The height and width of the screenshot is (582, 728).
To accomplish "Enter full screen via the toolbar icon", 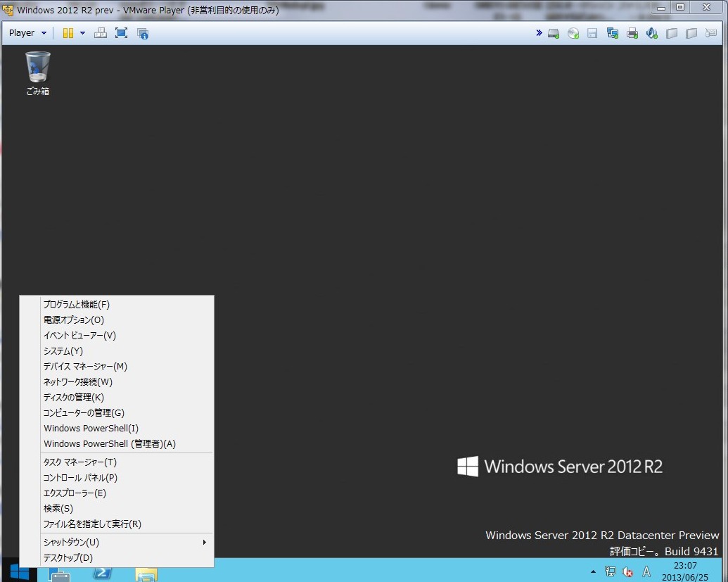I will tap(121, 32).
